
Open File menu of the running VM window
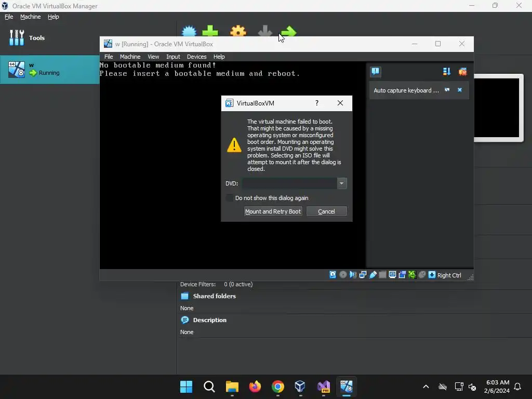tap(109, 57)
